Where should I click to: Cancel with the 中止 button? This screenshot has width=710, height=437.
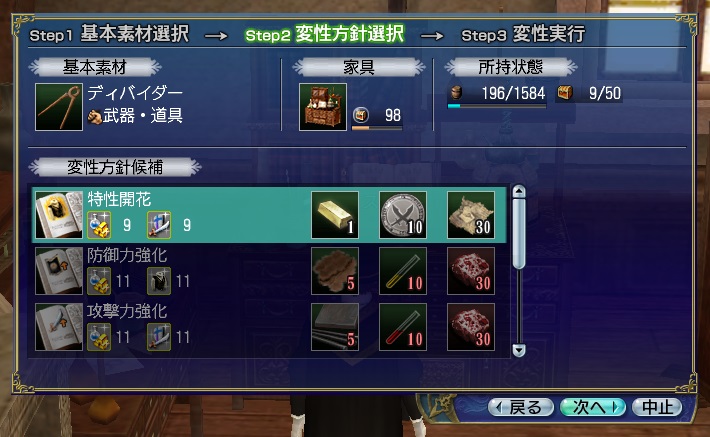tap(657, 407)
